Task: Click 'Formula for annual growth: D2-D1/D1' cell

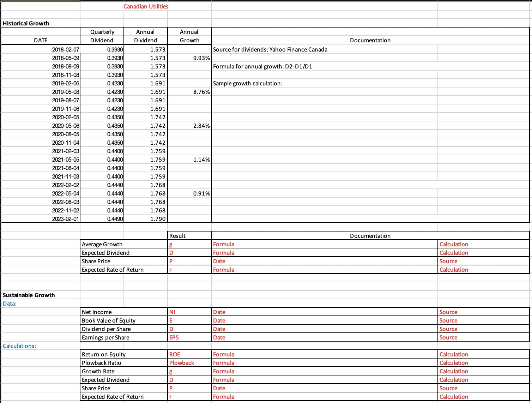Action: (x=325, y=66)
